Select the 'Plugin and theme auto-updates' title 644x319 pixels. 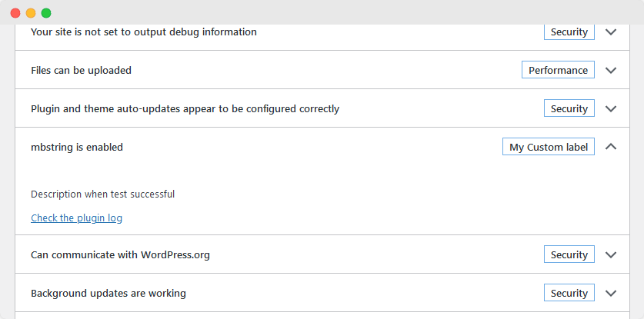pyautogui.click(x=185, y=109)
